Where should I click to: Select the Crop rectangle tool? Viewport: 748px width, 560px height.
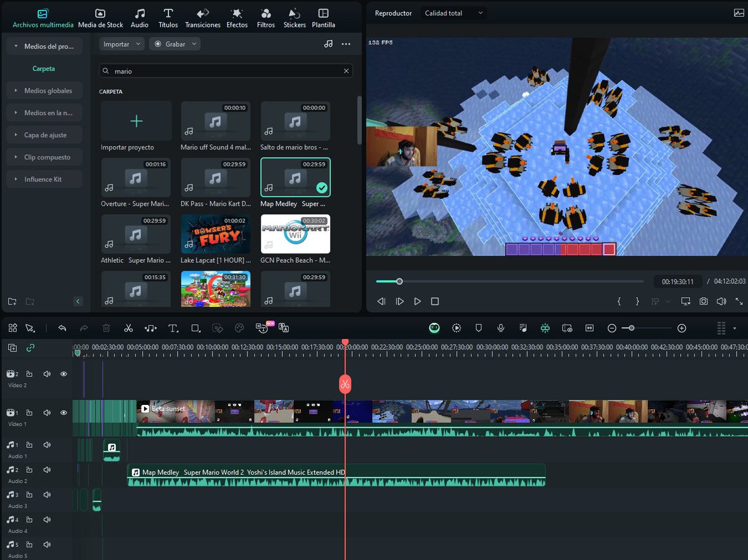(x=196, y=328)
